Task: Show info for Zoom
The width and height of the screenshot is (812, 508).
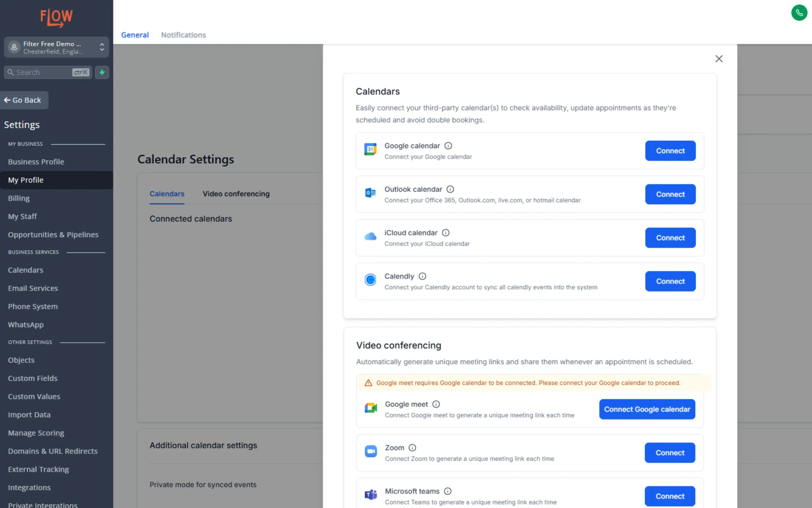Action: click(x=412, y=448)
